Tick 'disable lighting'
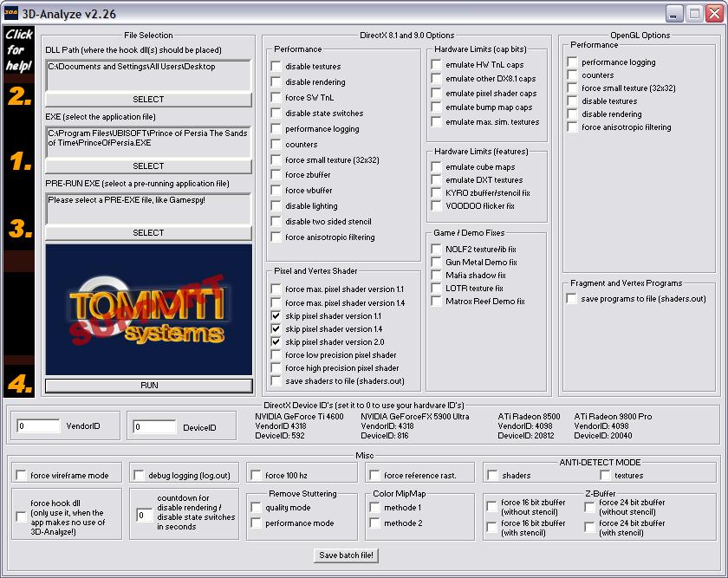The image size is (728, 578). pyautogui.click(x=276, y=205)
